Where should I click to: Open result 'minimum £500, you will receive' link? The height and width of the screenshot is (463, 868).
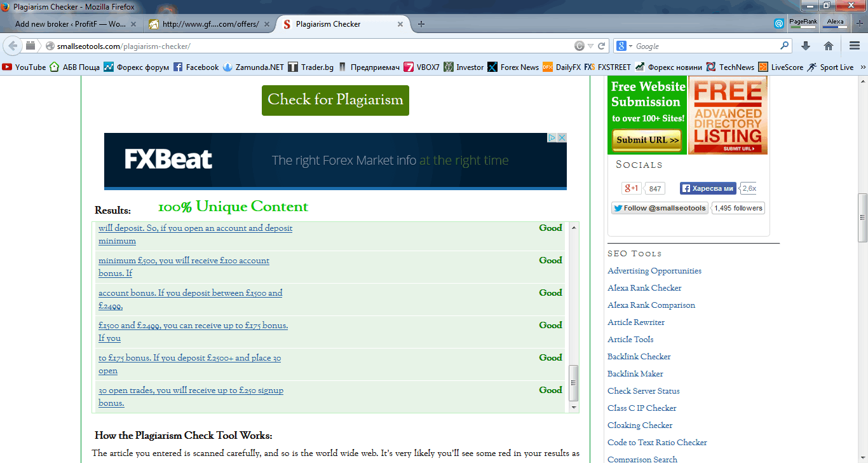point(184,267)
